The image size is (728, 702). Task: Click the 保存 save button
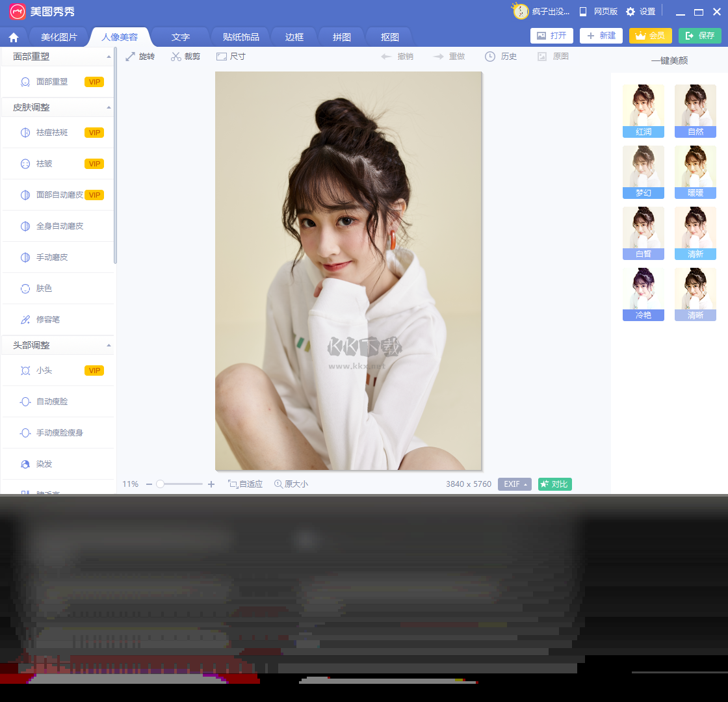699,36
